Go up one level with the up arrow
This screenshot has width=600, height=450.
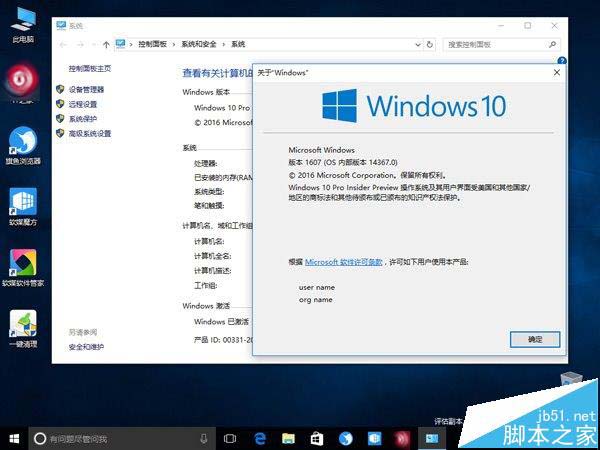click(x=106, y=45)
